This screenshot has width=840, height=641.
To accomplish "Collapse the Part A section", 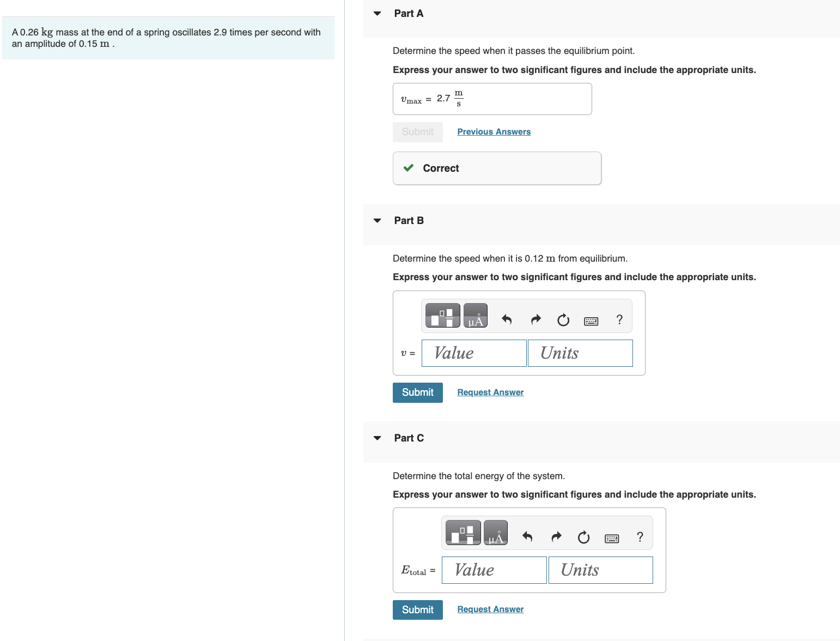I will click(377, 13).
